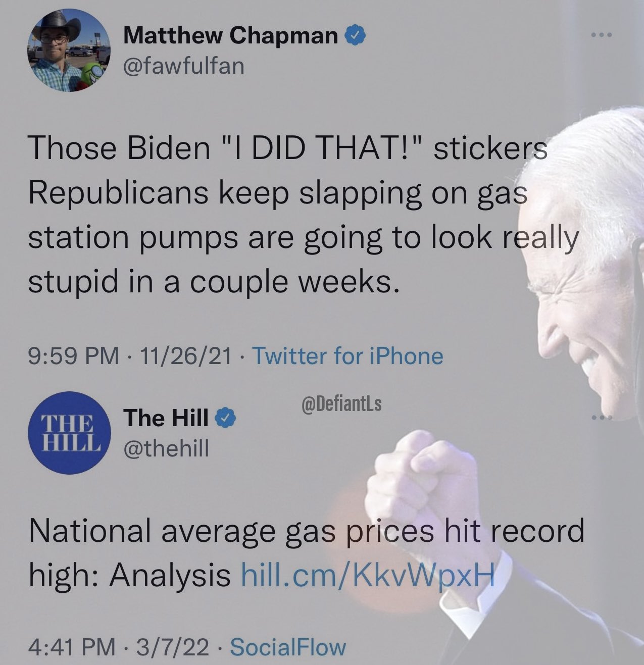This screenshot has height=665, width=644.
Task: Click the 9:59 PM 11/26/21 timestamp
Action: coord(131,356)
